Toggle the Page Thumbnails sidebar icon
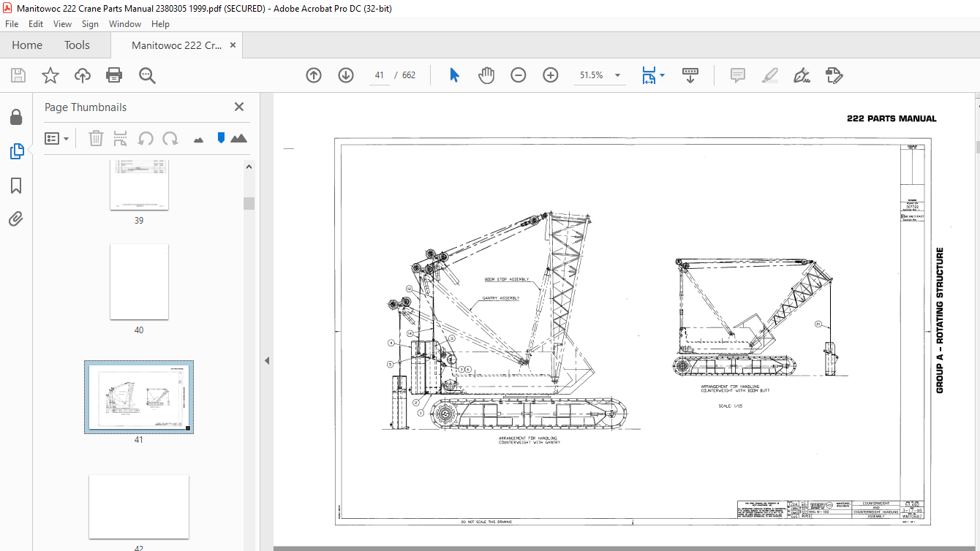 coord(16,151)
